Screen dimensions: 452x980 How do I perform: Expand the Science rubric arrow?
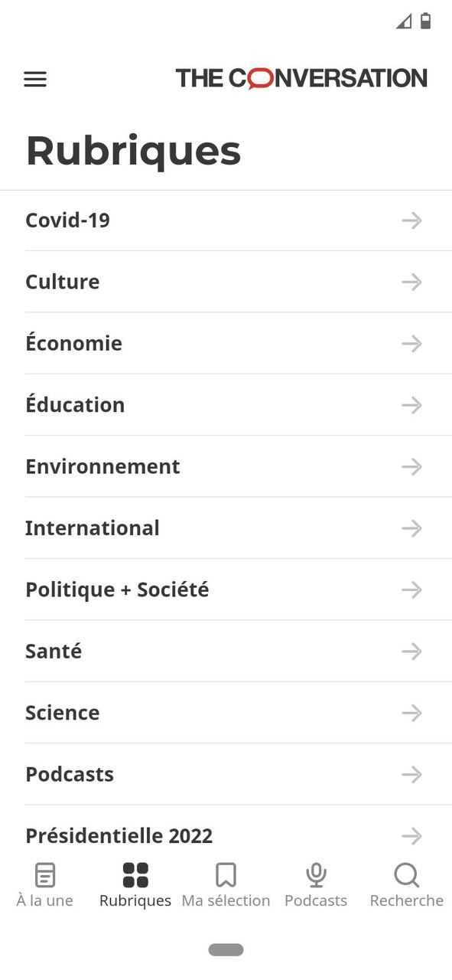click(x=411, y=713)
